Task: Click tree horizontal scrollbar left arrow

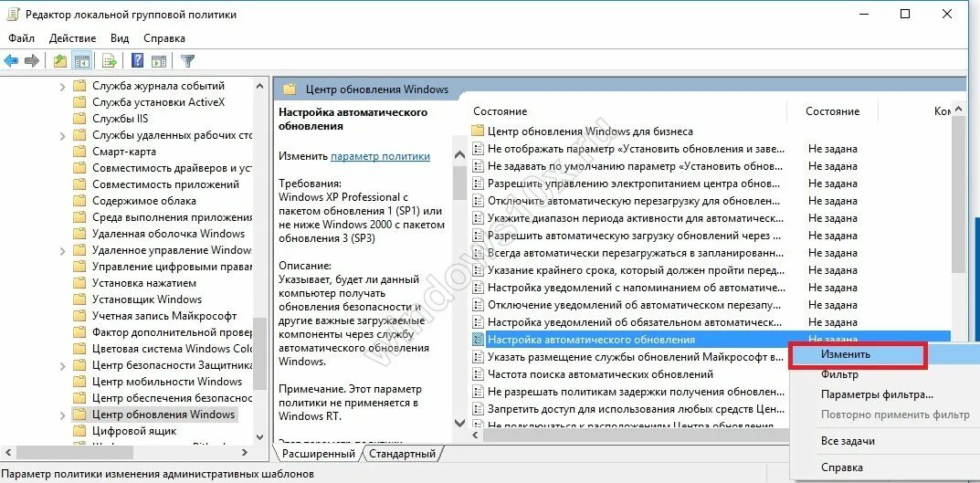Action: [7, 452]
